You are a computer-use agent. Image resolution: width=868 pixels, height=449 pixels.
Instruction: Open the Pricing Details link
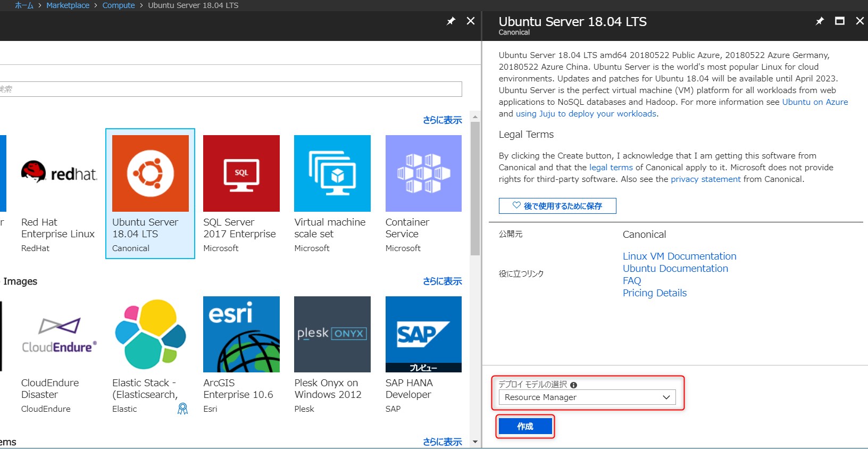point(654,293)
